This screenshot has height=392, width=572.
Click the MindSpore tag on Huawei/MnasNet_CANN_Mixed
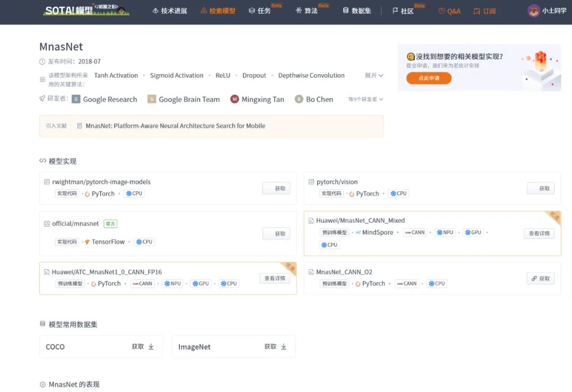click(x=374, y=233)
